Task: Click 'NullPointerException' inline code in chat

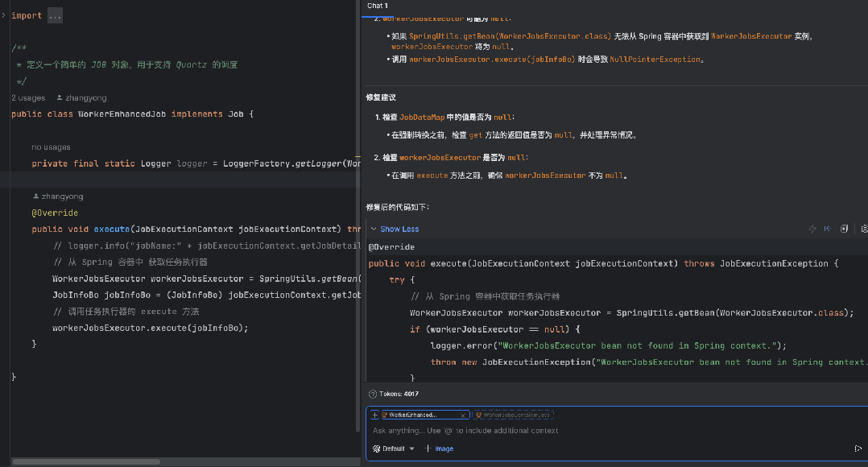Action: [x=655, y=60]
